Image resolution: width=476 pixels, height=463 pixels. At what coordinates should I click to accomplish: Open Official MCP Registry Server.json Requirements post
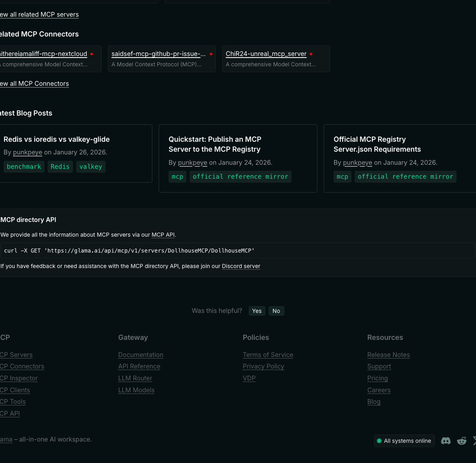377,144
